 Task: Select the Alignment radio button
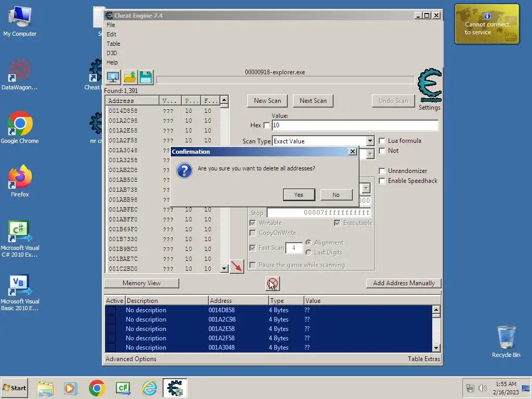(x=309, y=243)
